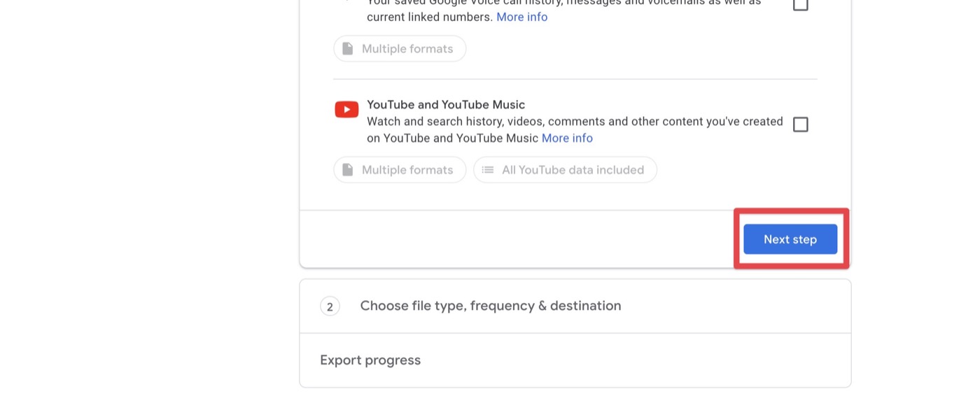Screen dimensions: 980x403
Task: Follow the More info link for Google Voice
Action: (x=521, y=17)
